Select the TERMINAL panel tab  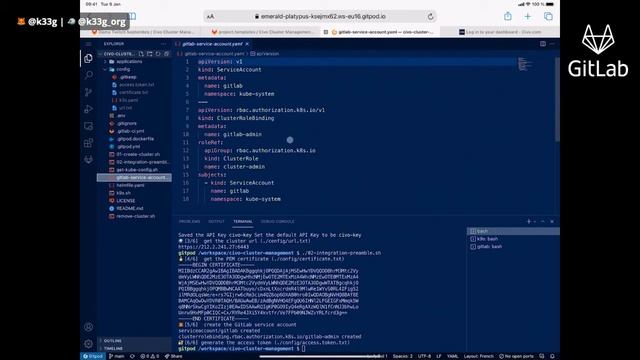[x=243, y=221]
